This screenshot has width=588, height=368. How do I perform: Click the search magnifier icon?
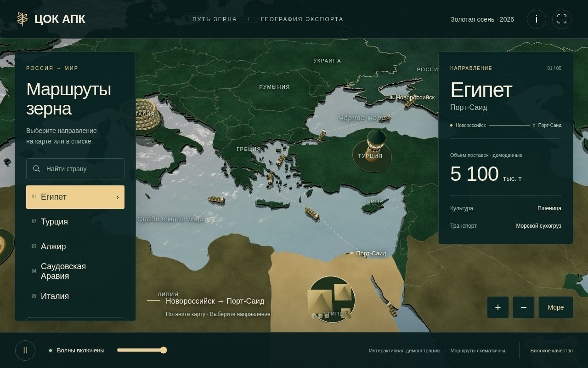tap(37, 169)
